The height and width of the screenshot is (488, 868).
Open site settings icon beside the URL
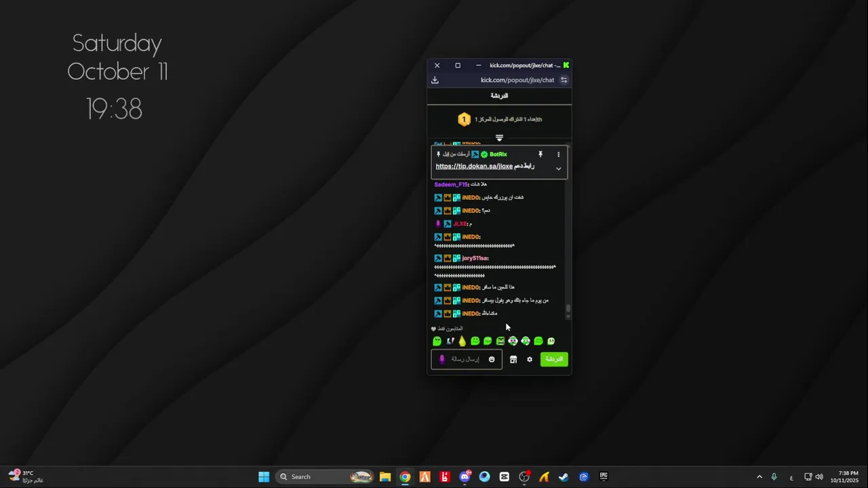pyautogui.click(x=564, y=80)
